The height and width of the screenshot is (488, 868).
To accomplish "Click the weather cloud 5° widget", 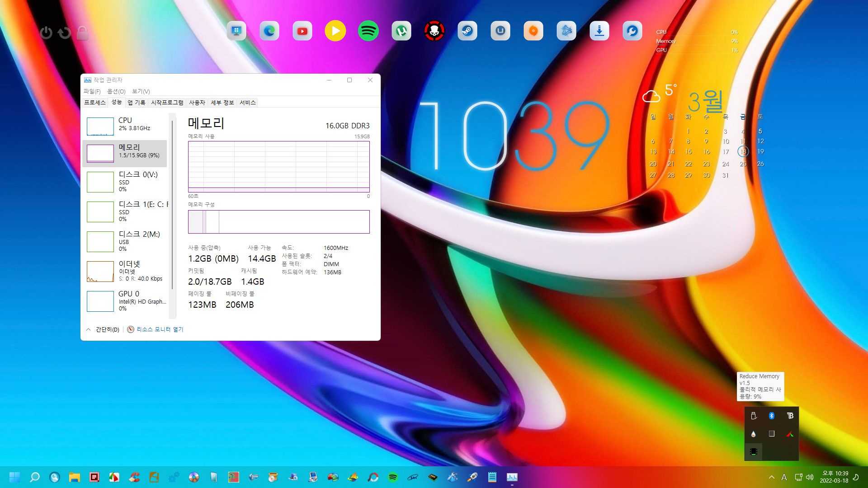I will tap(660, 93).
